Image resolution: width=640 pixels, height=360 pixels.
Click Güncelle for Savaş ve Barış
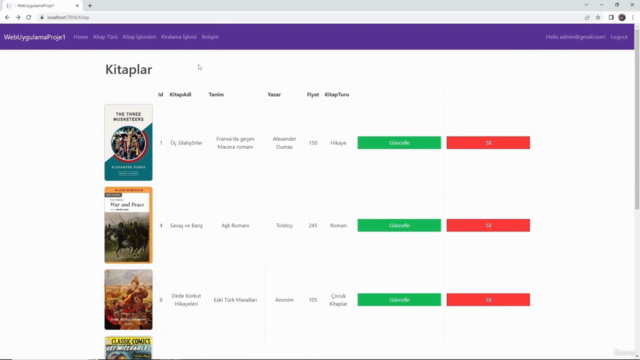coord(399,225)
